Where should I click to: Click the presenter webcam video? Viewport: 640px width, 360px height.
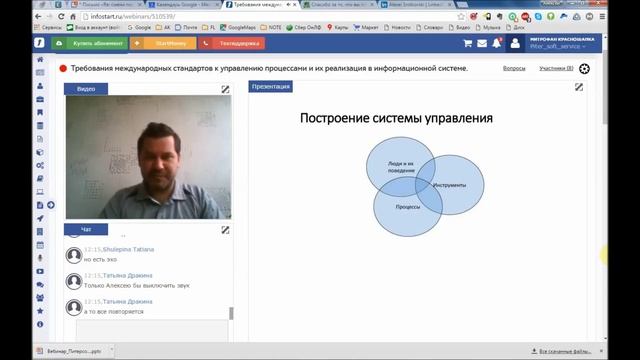click(x=149, y=157)
